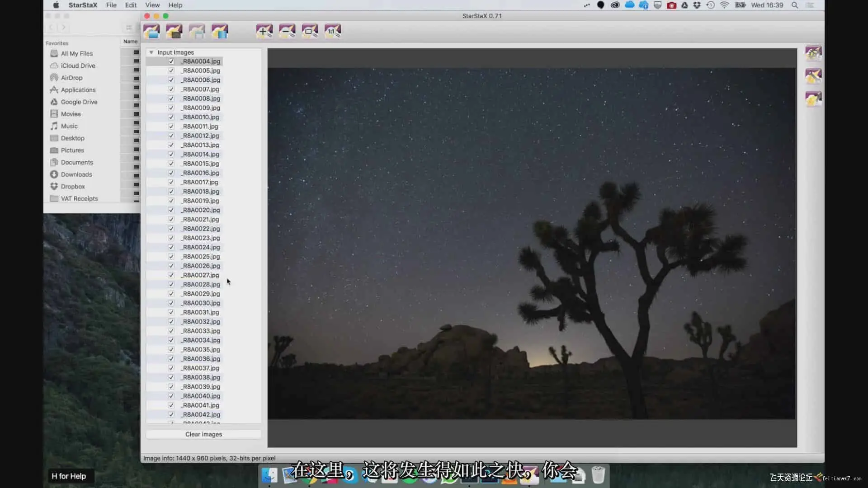This screenshot has width=868, height=488.
Task: Click the Zoom In magnifier icon
Action: coord(264,31)
